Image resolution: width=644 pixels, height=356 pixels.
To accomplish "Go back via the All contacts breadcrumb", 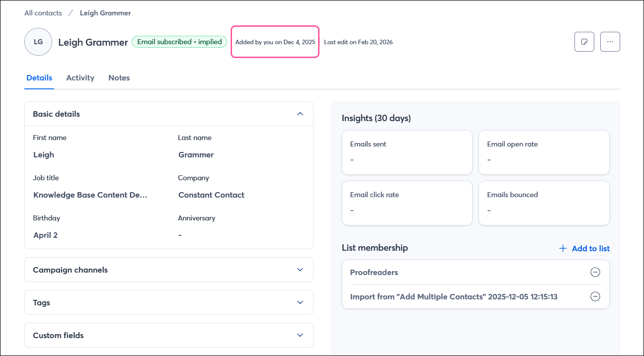I will [x=43, y=12].
